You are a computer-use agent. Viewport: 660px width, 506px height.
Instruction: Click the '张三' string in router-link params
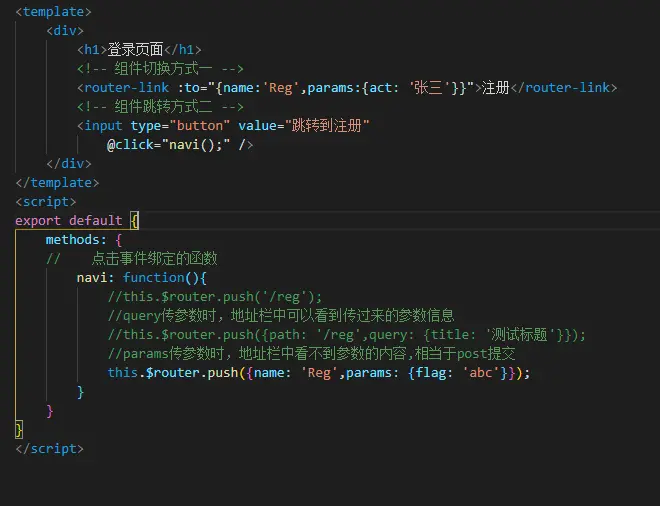pyautogui.click(x=429, y=88)
